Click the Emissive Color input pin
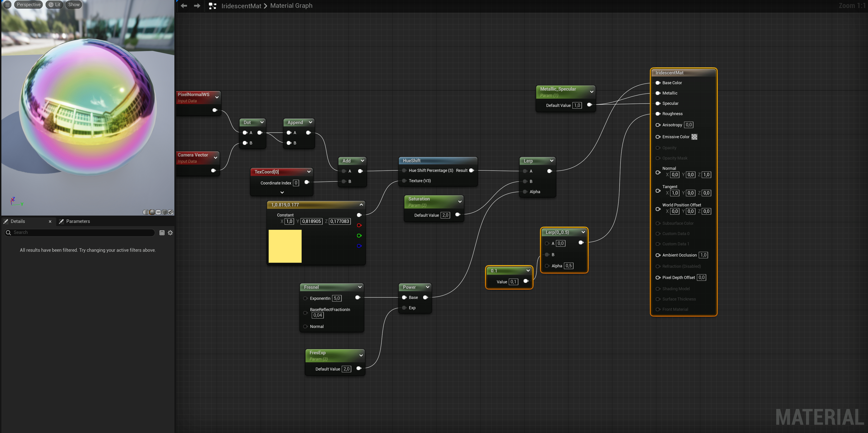This screenshot has height=433, width=868. pos(658,137)
